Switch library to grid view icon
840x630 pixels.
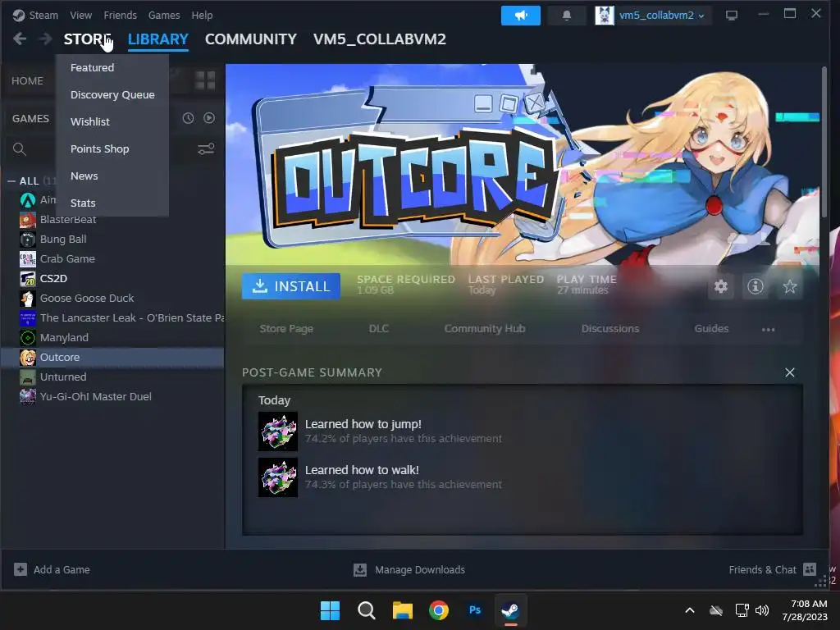coord(204,80)
